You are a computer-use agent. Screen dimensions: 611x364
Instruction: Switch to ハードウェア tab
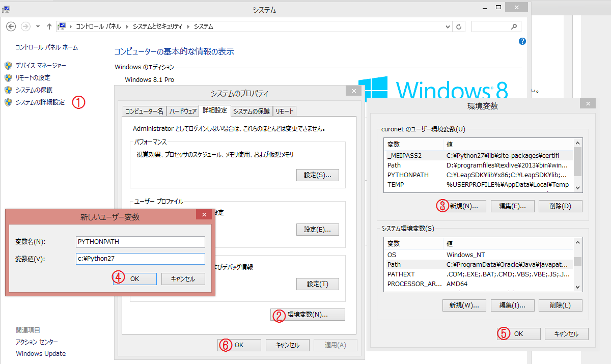[x=183, y=111]
